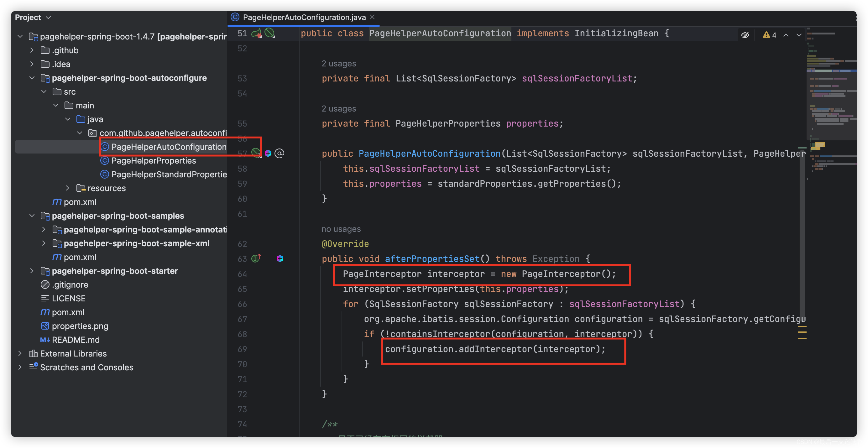Screen dimensions: 868x448
Task: Jump to previous highlighted error arrow
Action: (786, 35)
